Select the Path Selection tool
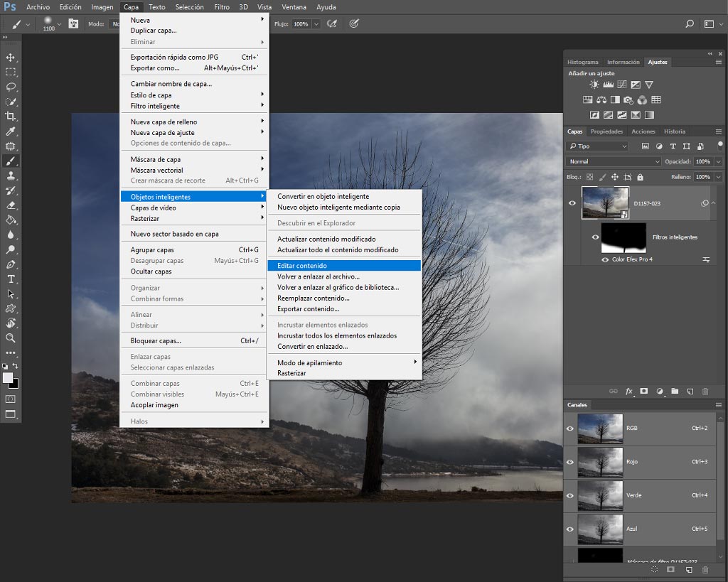This screenshot has height=582, width=728. pos(10,293)
